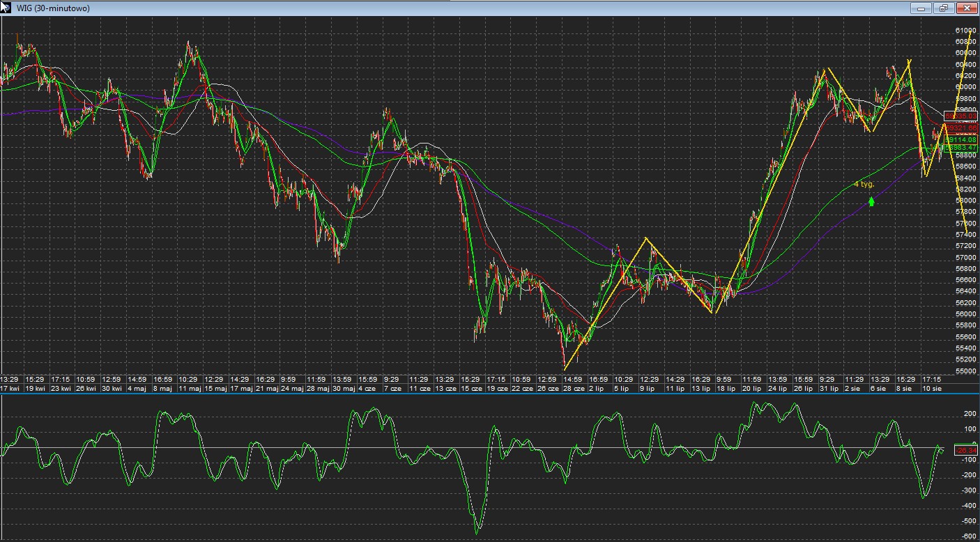Restore down the WIG chart window
This screenshot has height=542, width=980.
tap(944, 8)
